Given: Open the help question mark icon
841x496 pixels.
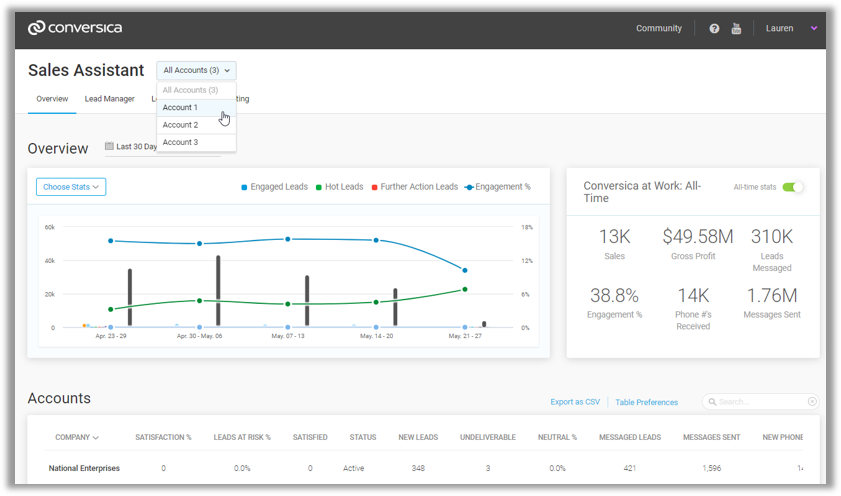Looking at the screenshot, I should pyautogui.click(x=714, y=28).
